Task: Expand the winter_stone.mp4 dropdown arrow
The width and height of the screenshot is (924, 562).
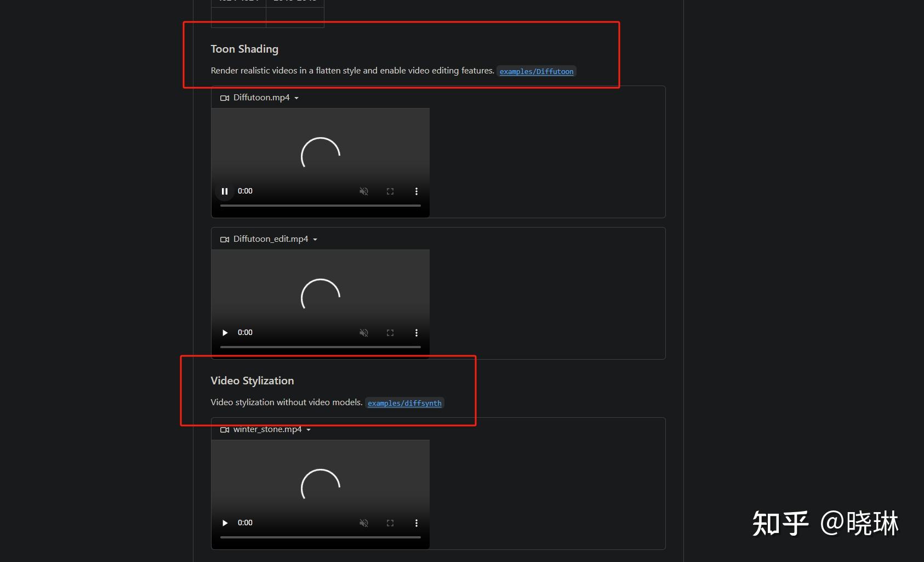Action: point(309,430)
